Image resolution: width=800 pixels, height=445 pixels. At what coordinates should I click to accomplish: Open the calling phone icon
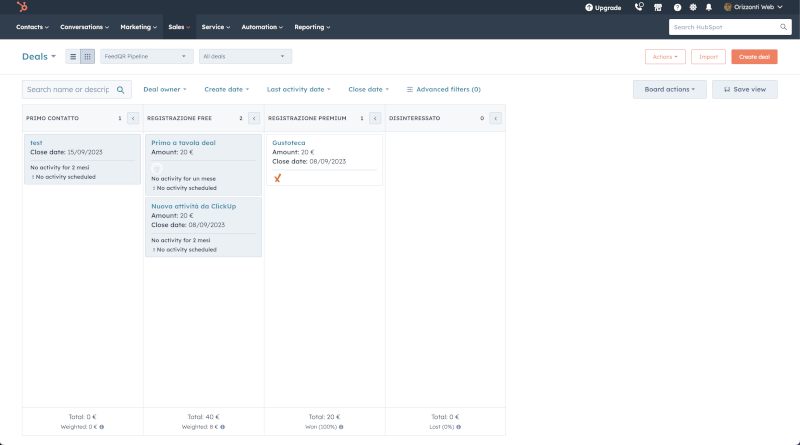click(x=639, y=7)
